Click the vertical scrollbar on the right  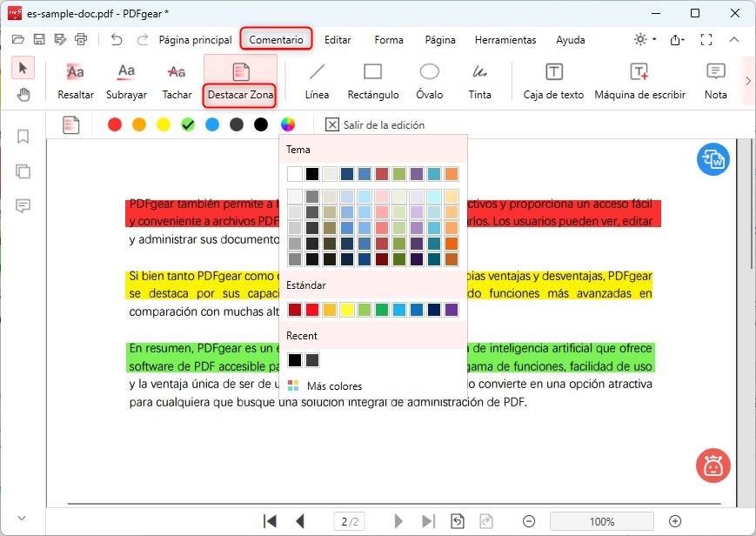pyautogui.click(x=752, y=204)
